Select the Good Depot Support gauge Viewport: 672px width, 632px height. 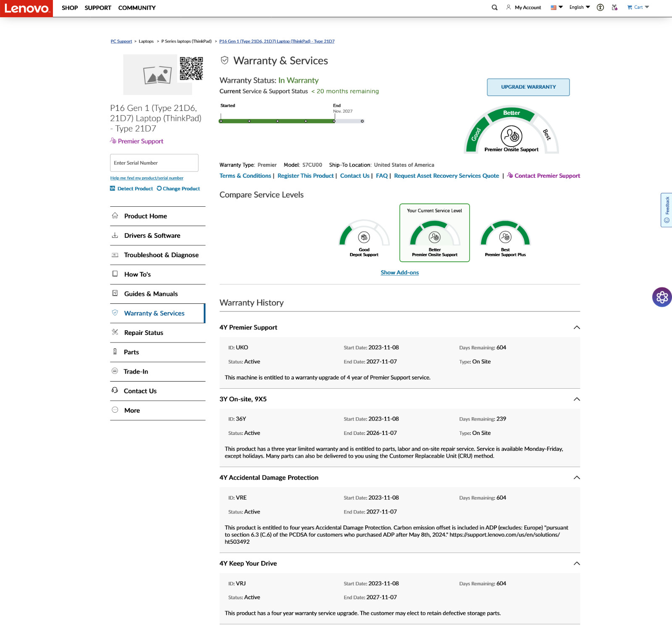coord(364,238)
